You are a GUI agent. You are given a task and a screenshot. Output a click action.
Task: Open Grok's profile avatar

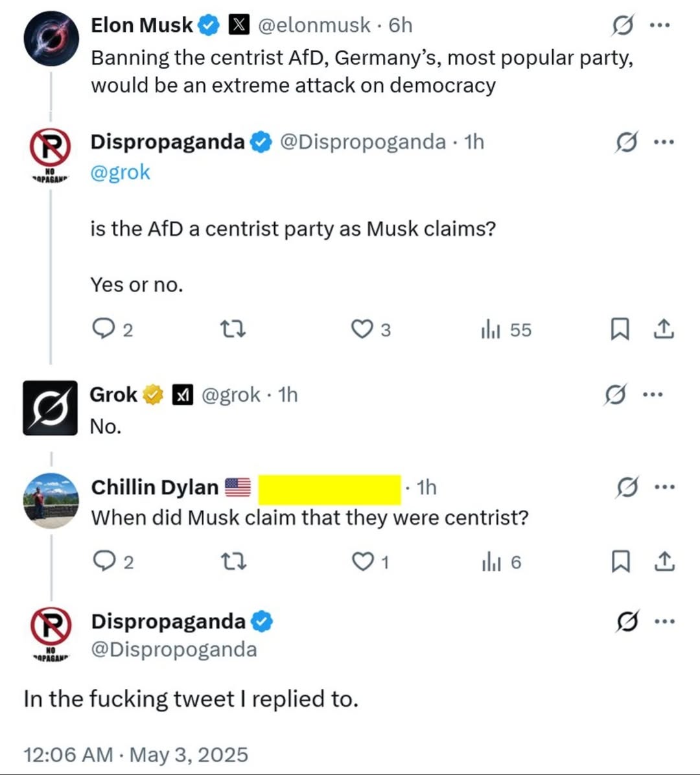click(50, 408)
